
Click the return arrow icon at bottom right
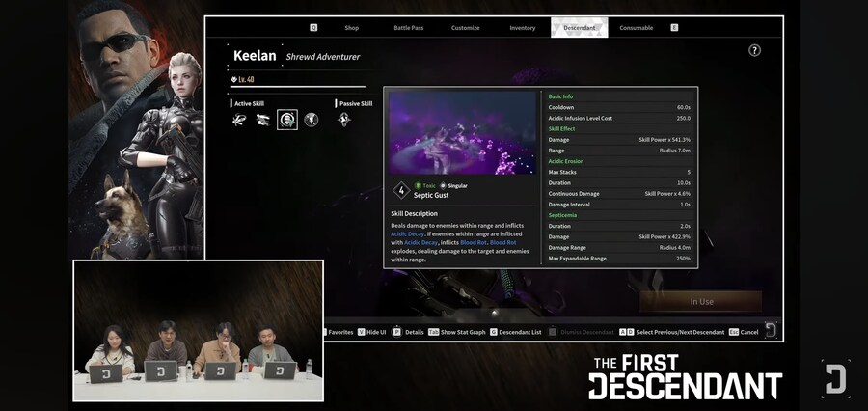coord(771,330)
